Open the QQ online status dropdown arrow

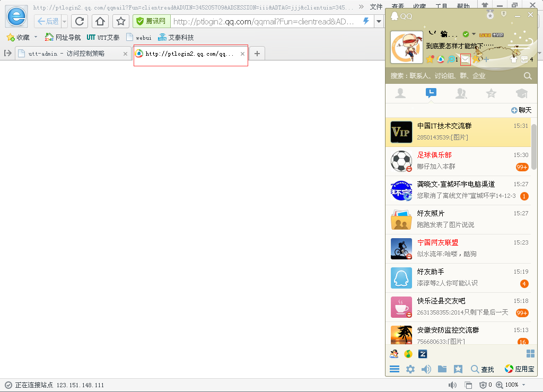(x=474, y=34)
